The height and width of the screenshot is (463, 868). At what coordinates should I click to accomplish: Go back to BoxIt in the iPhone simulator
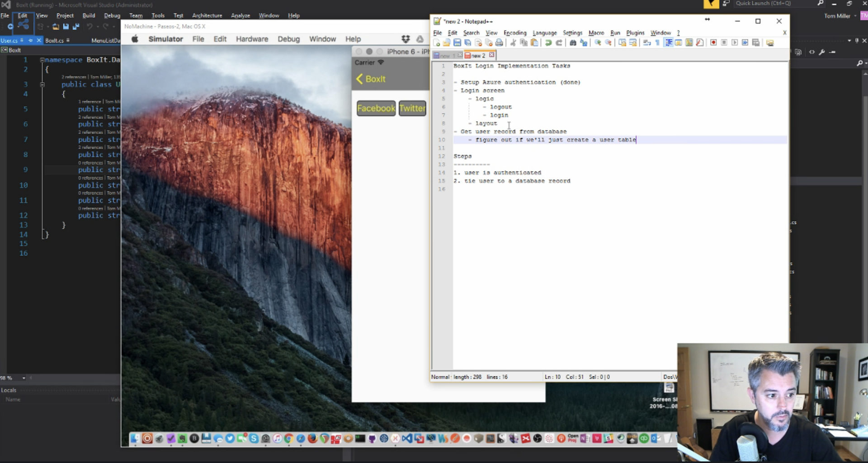coord(371,79)
